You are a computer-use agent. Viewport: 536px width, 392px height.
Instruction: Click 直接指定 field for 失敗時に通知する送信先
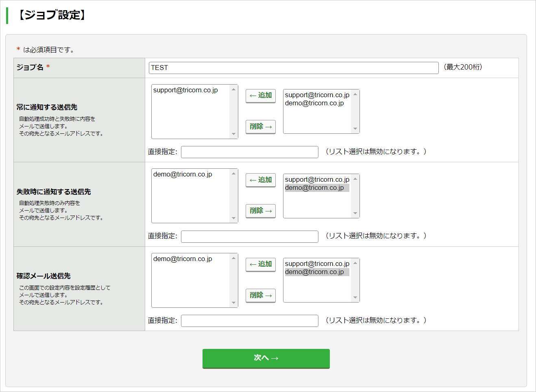pos(250,237)
